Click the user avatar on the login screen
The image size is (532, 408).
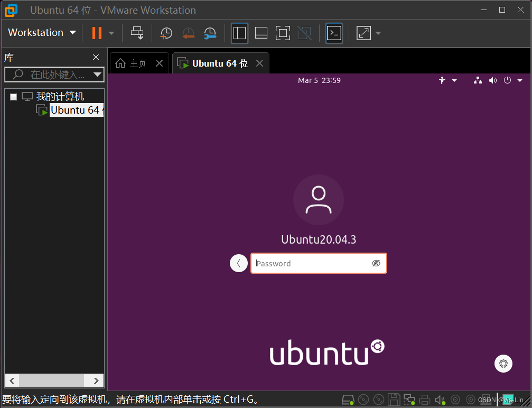click(x=319, y=200)
